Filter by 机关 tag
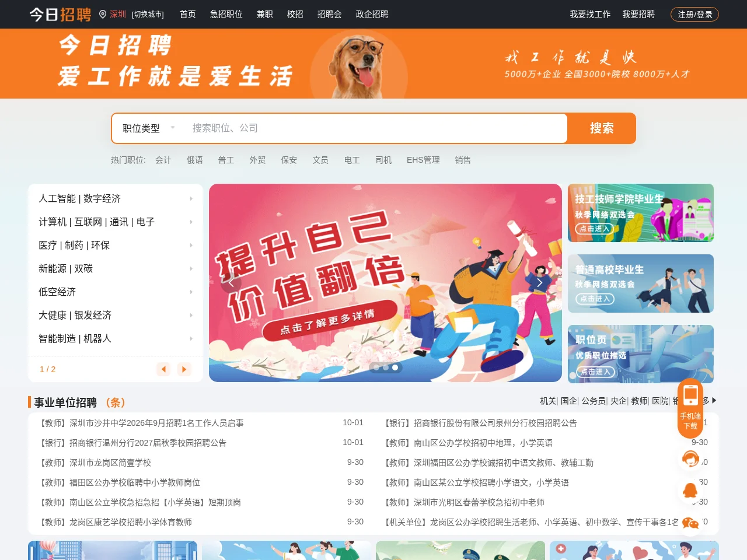The width and height of the screenshot is (747, 560). point(548,401)
